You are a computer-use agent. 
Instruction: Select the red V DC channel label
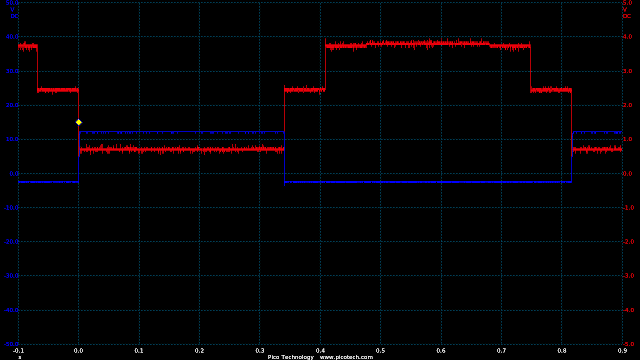coord(627,13)
